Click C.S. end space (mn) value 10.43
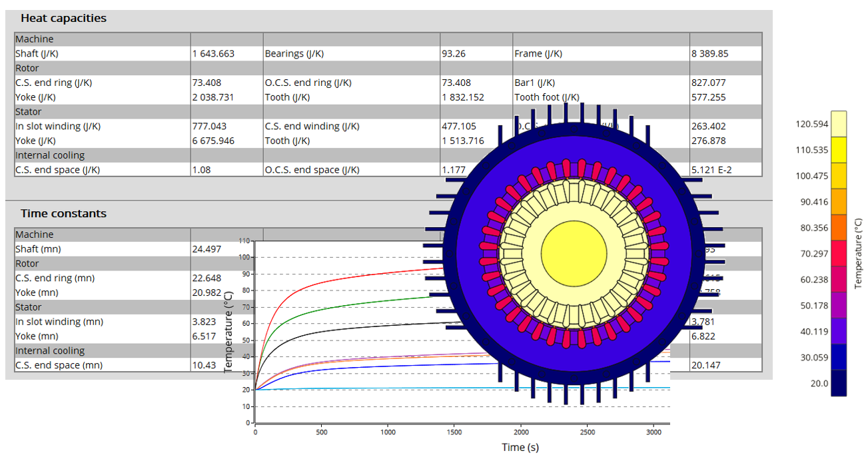The image size is (868, 467). (x=203, y=365)
